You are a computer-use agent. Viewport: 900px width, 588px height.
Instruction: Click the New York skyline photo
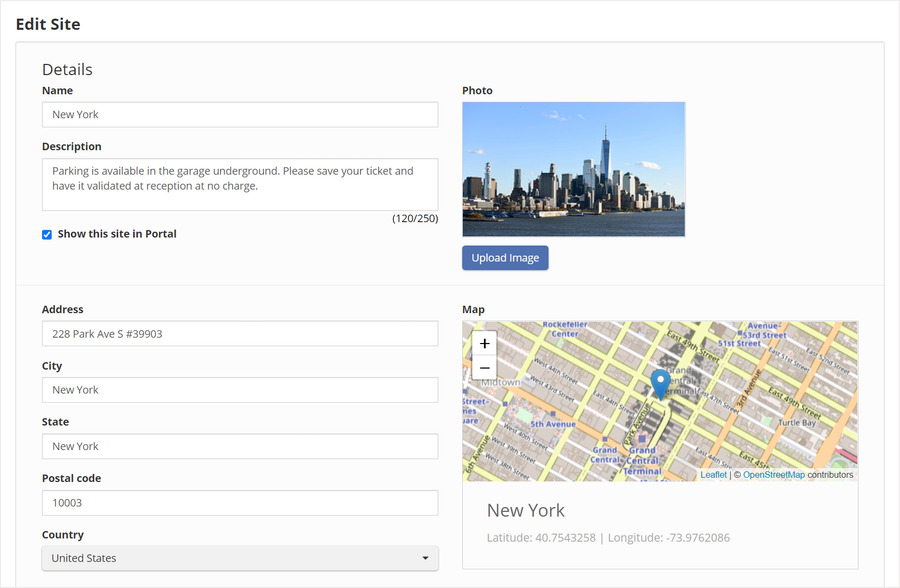(x=574, y=169)
